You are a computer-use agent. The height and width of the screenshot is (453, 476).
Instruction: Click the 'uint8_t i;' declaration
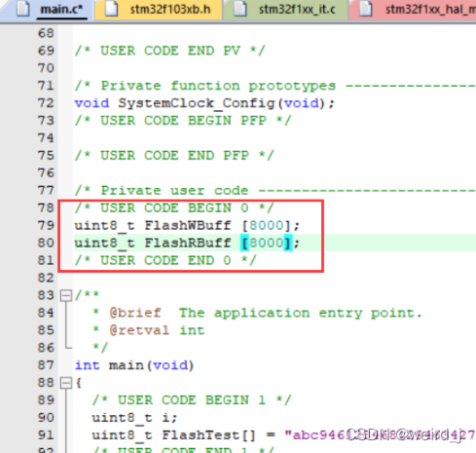pos(134,418)
